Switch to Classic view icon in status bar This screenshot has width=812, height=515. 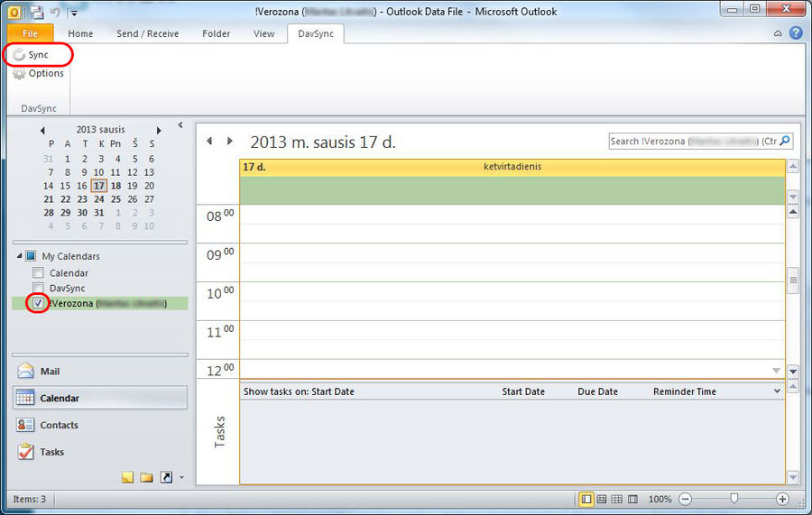(632, 499)
